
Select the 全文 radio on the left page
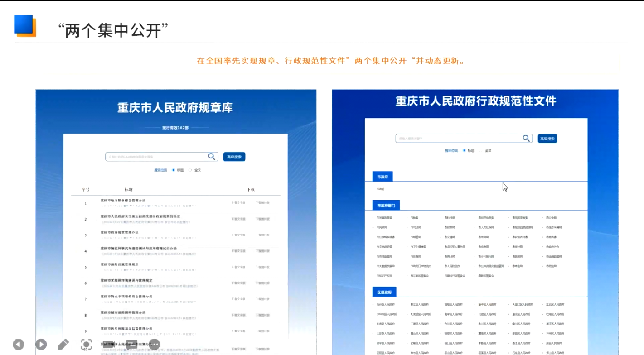189,170
